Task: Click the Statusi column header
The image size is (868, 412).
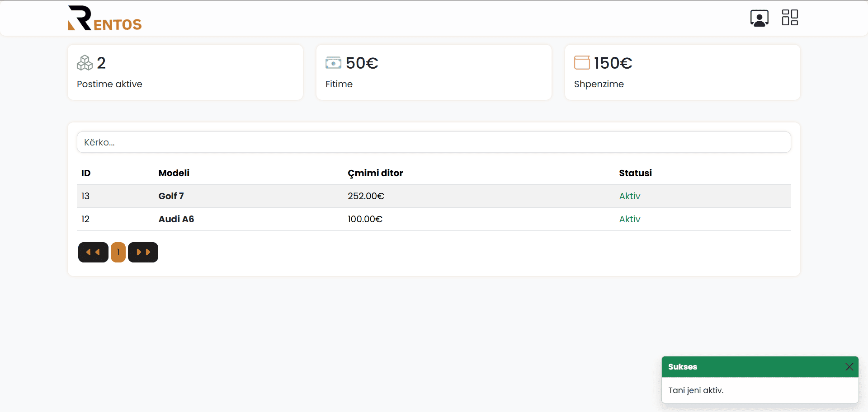Action: point(635,173)
